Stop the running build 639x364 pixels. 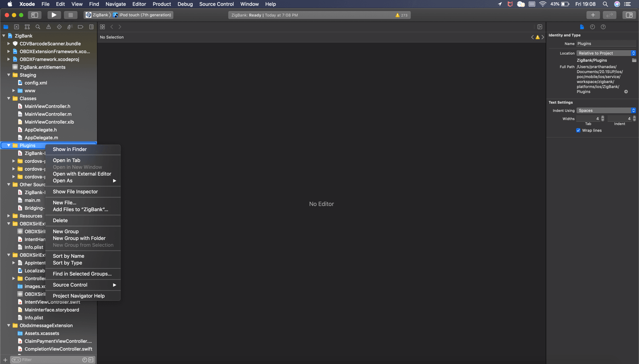coord(71,15)
